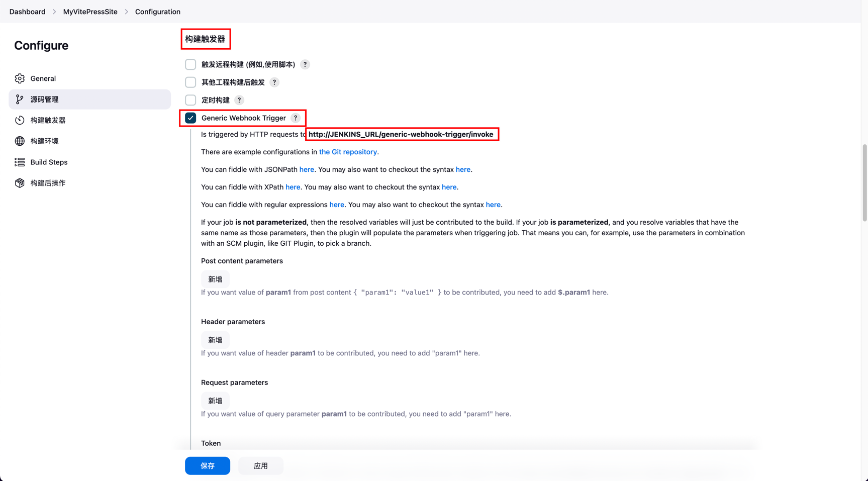
Task: Open help for Generic Webhook Trigger
Action: coord(296,118)
